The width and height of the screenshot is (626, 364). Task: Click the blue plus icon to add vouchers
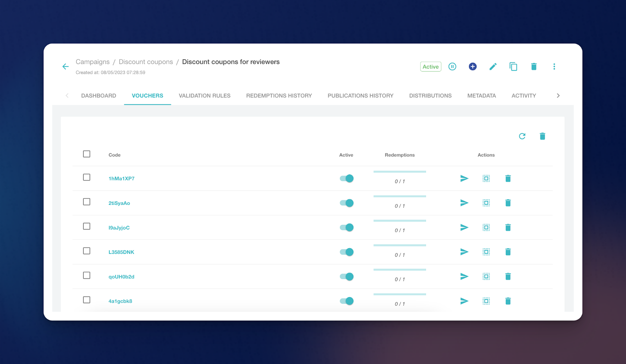click(473, 66)
